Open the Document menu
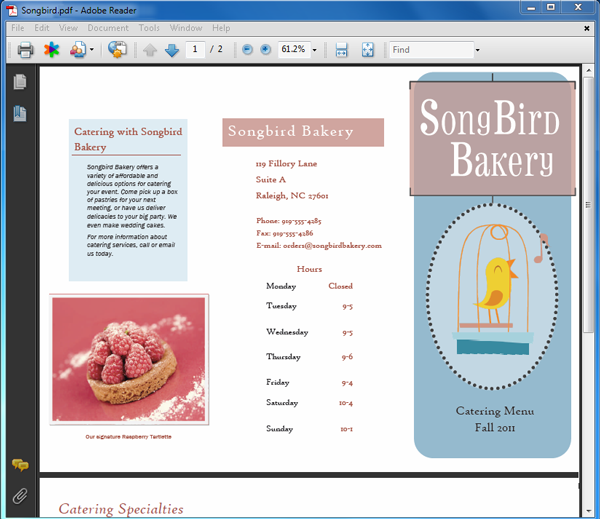 pyautogui.click(x=108, y=28)
